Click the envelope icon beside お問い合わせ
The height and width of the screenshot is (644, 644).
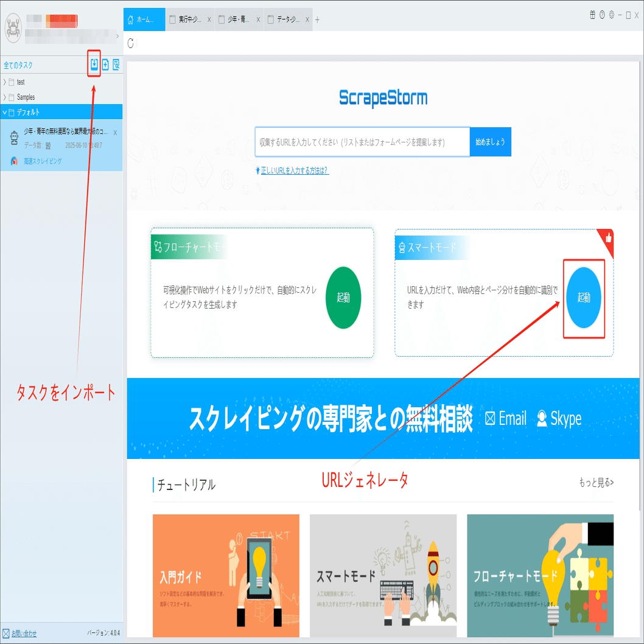(x=5, y=633)
